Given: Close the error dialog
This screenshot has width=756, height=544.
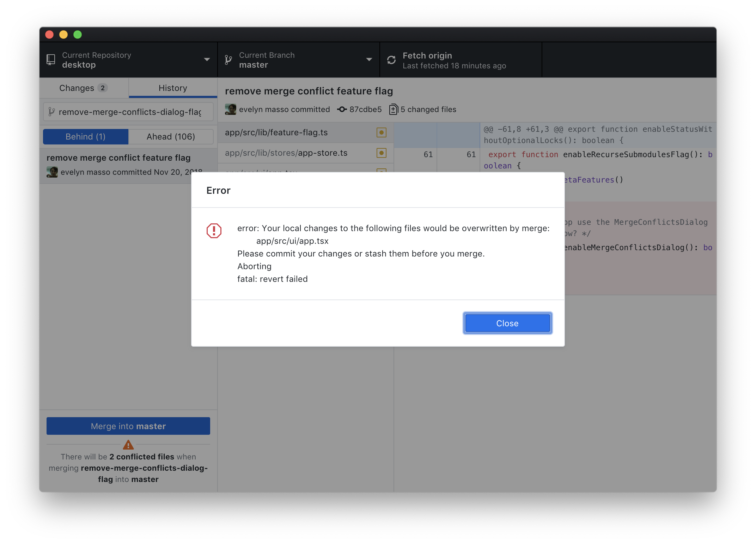Looking at the screenshot, I should coord(507,323).
